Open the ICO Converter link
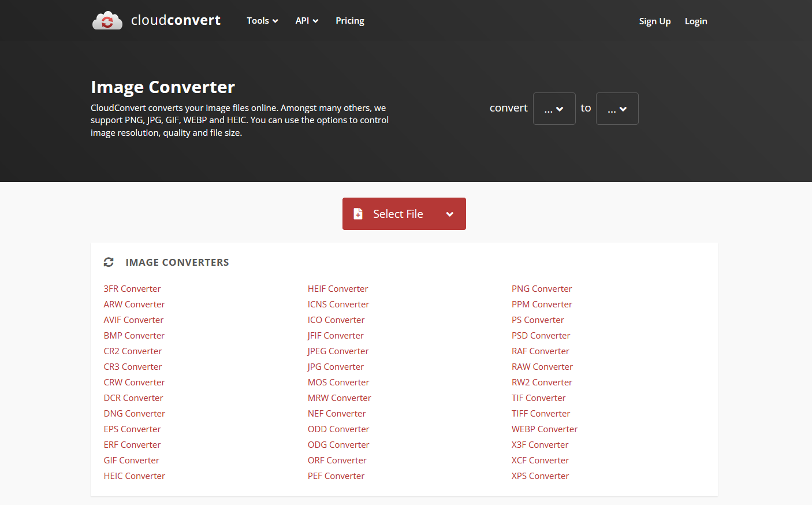 [x=336, y=320]
